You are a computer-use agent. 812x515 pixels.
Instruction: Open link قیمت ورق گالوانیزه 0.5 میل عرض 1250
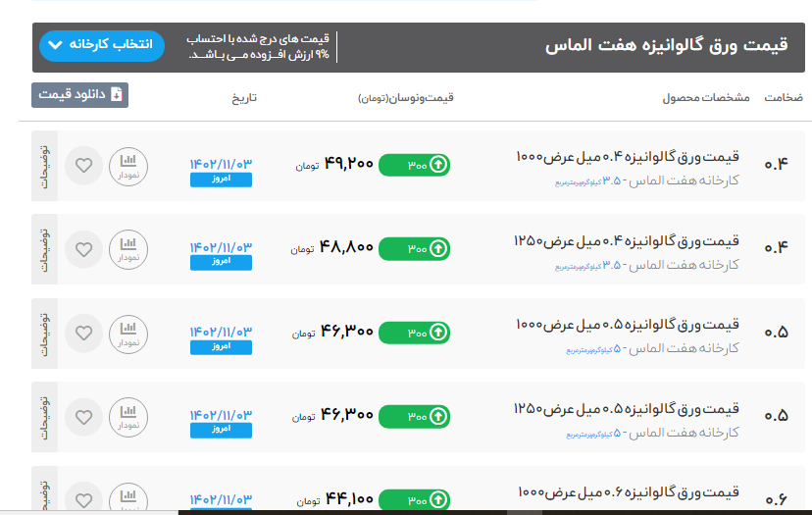628,408
